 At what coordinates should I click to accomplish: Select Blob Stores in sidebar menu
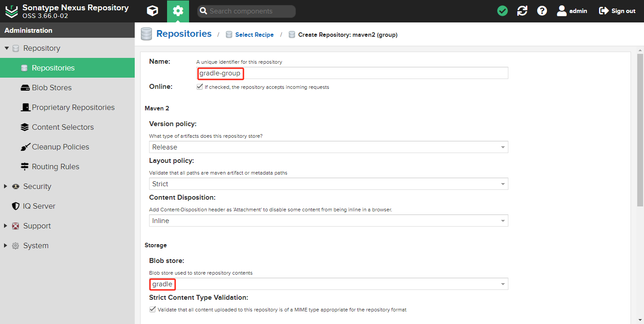(x=52, y=88)
